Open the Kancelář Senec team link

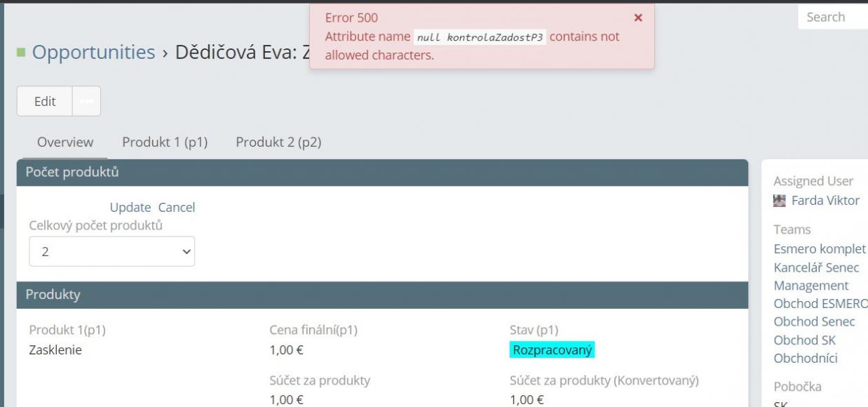pos(816,267)
